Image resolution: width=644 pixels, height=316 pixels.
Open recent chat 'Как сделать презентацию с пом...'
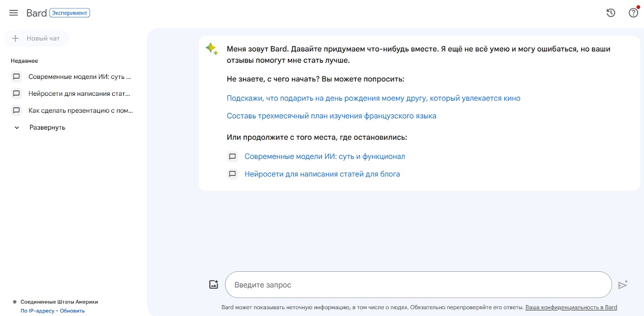(x=81, y=110)
